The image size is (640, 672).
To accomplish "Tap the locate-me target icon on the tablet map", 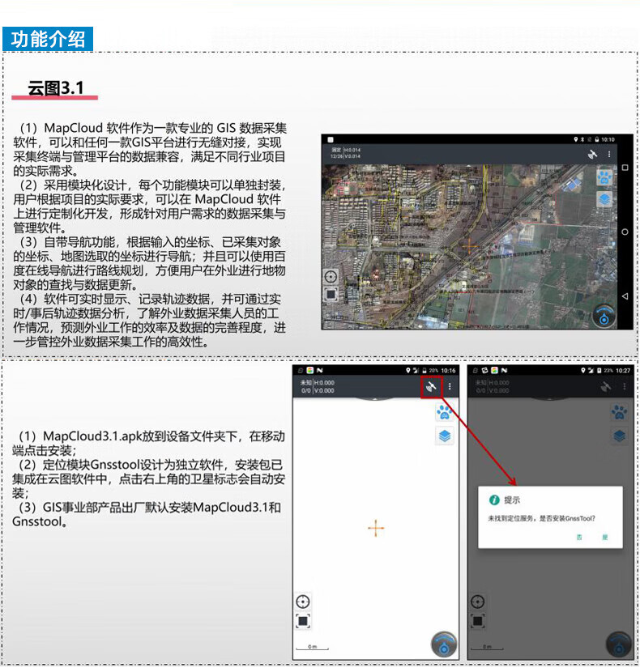I will click(331, 276).
